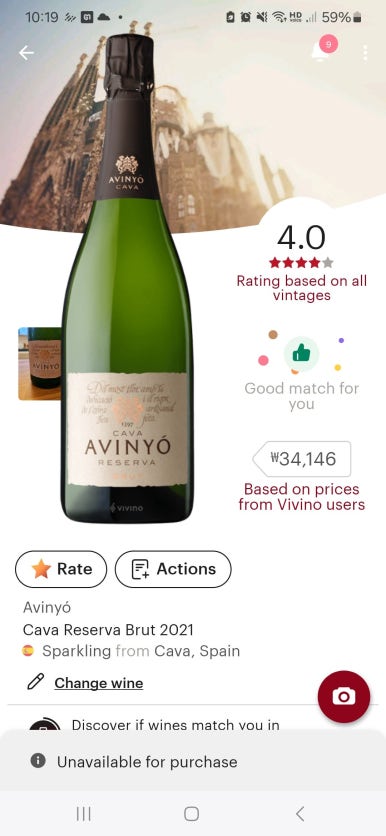Tap the pencil icon beside Change wine

point(36,682)
